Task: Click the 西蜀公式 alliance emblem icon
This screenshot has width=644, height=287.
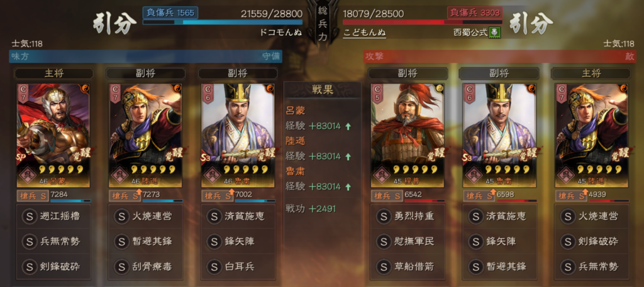Action: [495, 33]
